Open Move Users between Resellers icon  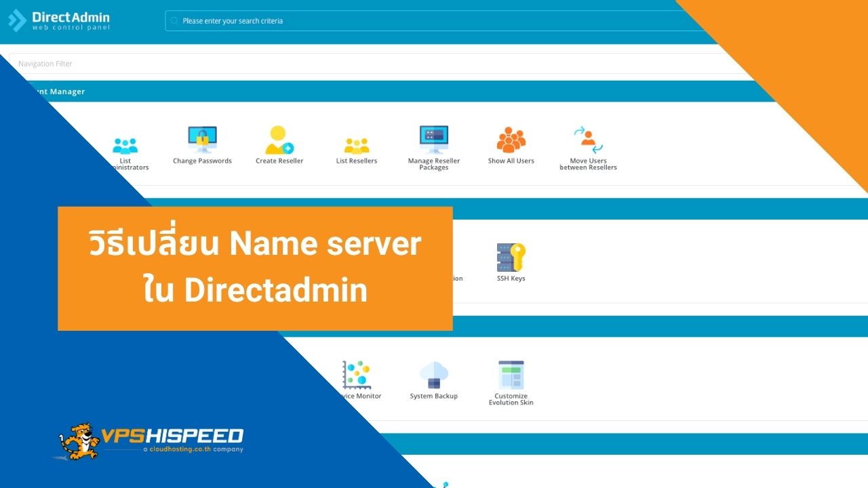[588, 140]
